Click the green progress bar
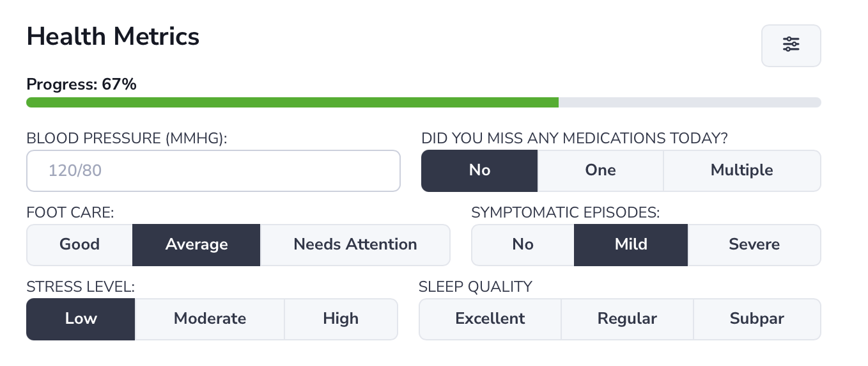Viewport: 868px width, 366px height. (x=292, y=102)
